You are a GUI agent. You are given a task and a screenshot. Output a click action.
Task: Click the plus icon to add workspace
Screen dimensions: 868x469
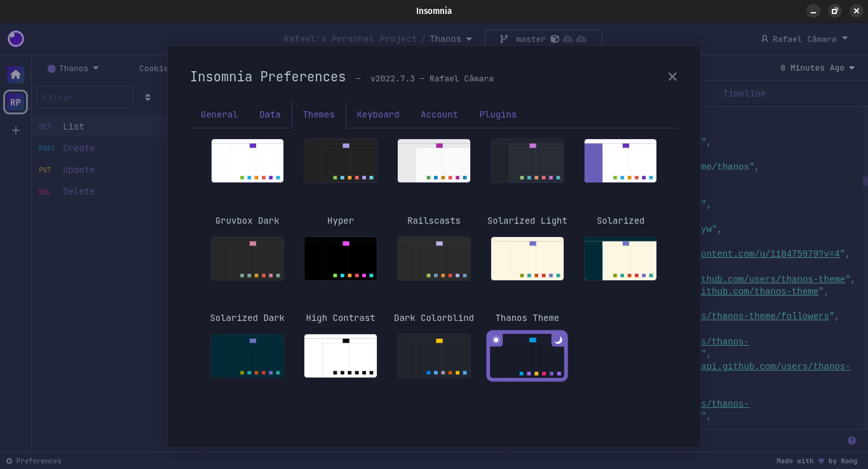pyautogui.click(x=16, y=130)
